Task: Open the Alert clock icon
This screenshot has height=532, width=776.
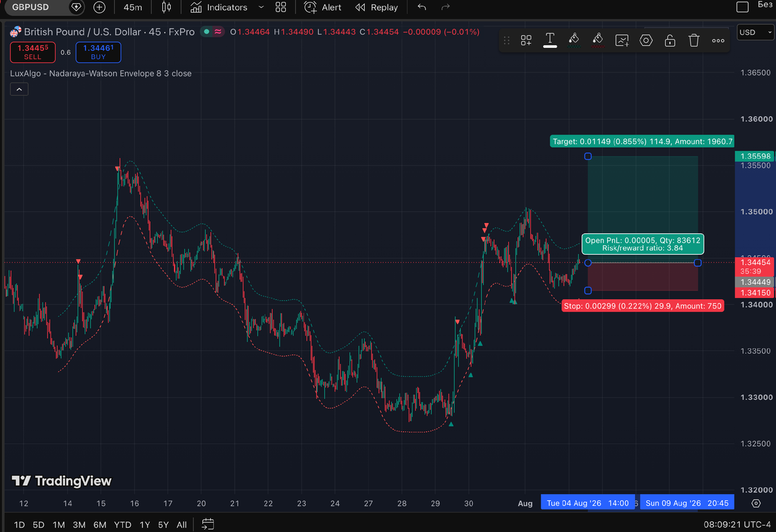Action: [x=310, y=7]
